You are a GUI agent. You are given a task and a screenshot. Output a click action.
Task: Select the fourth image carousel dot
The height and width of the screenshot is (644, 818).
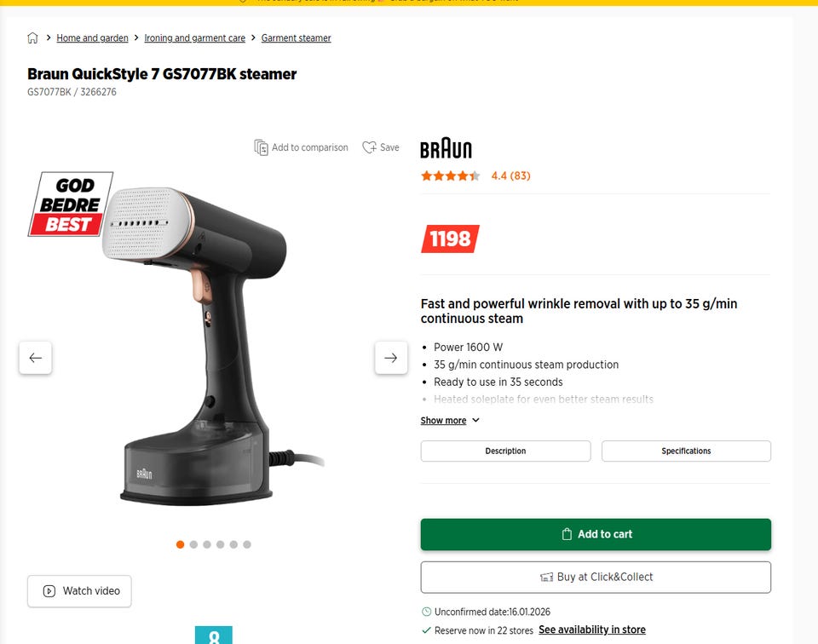[220, 544]
